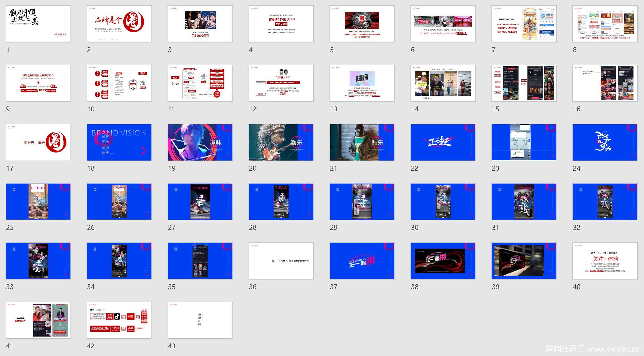This screenshot has height=356, width=644.
Task: Select slide 35 thumbnail
Action: point(200,261)
